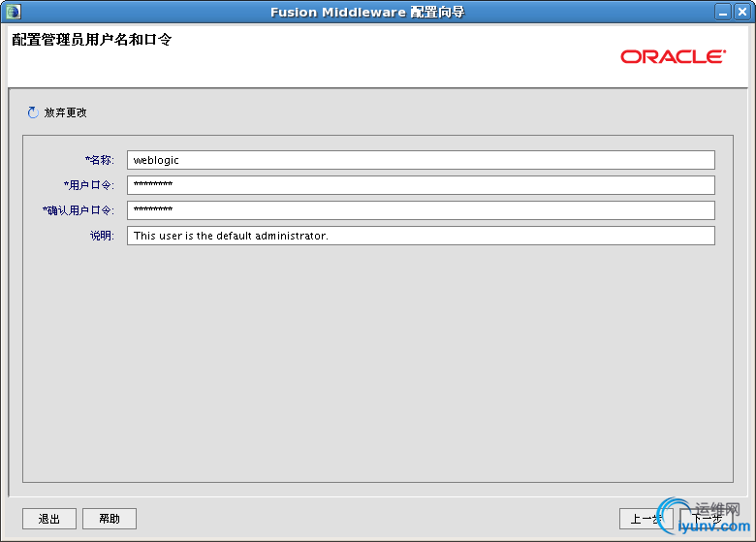This screenshot has height=542, width=756.
Task: Click the 配置管理员用户名和口令 heading
Action: (x=92, y=39)
